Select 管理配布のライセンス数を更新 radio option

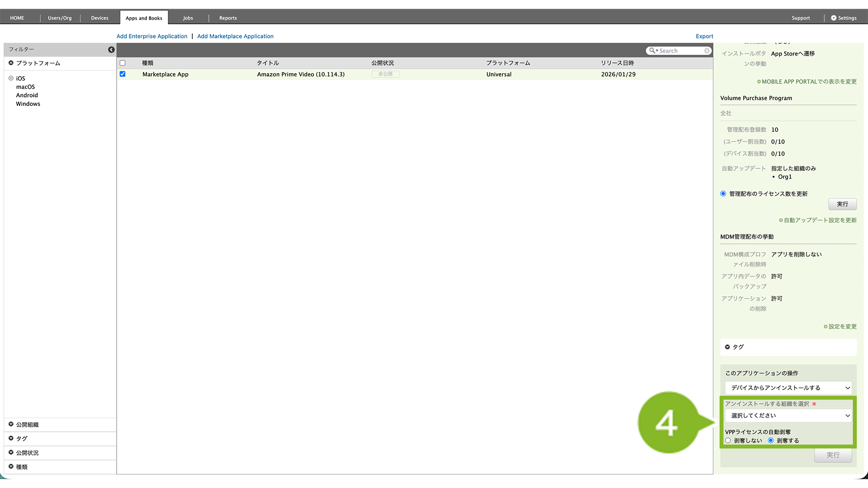(x=723, y=194)
